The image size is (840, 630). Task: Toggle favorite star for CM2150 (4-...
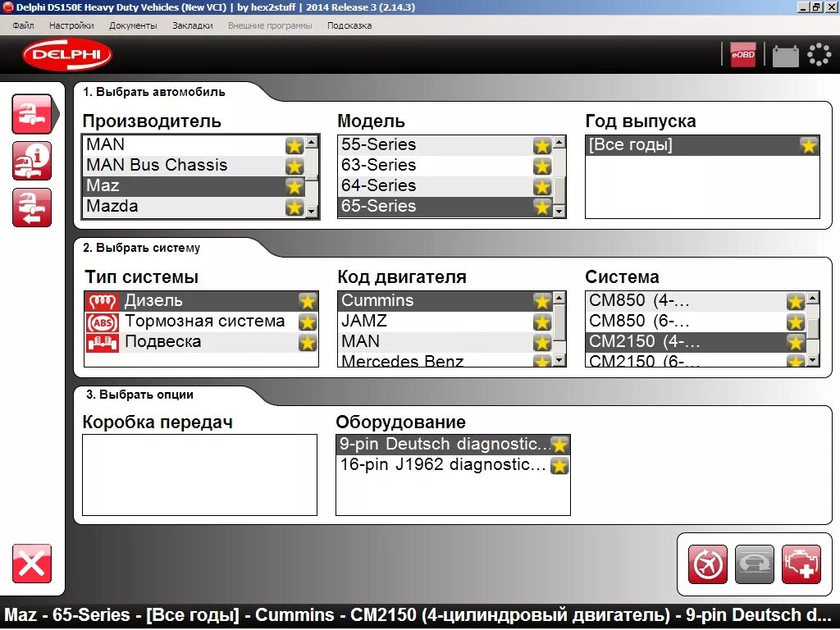point(796,342)
